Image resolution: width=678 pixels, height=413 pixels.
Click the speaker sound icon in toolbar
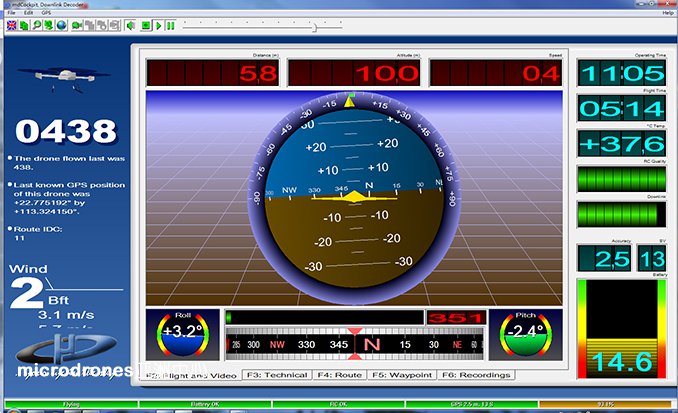130,25
